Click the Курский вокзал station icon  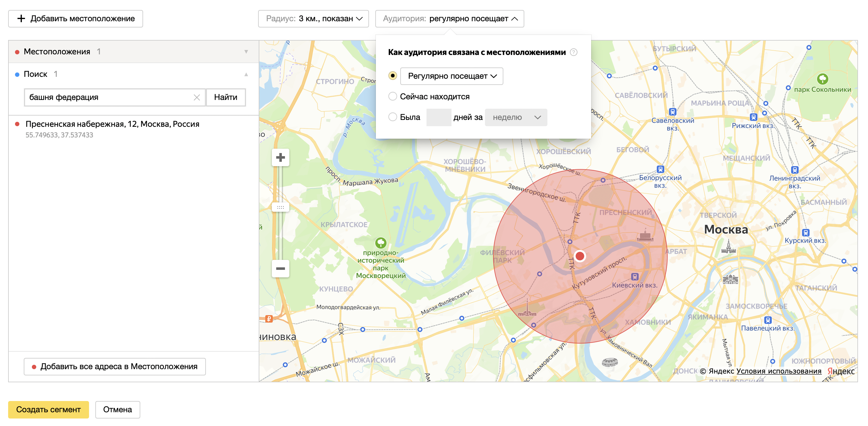coord(806,232)
